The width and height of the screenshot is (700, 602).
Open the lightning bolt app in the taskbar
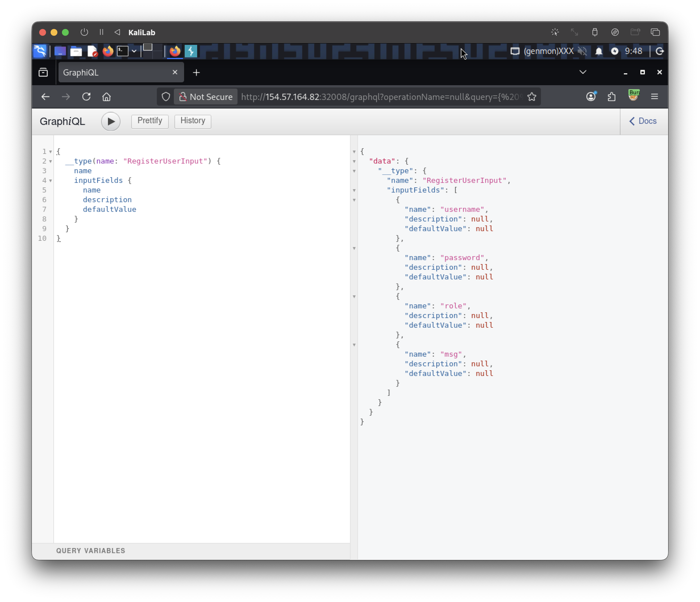pos(191,51)
